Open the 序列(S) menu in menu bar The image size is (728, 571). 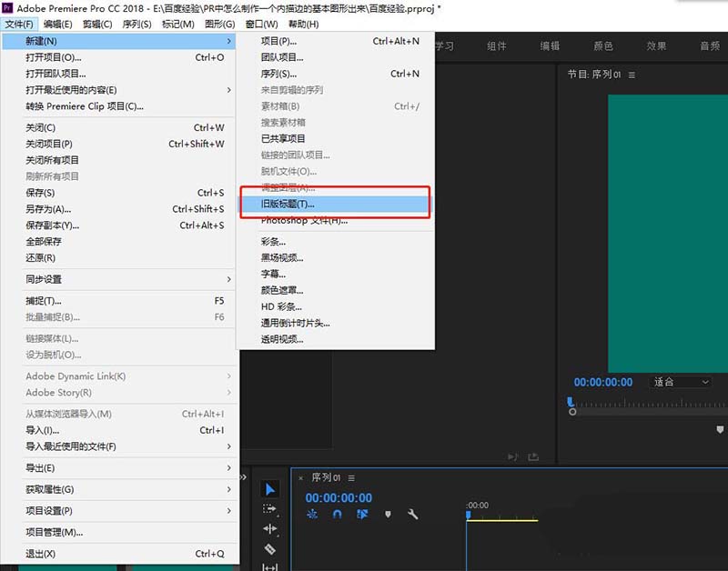tap(137, 25)
